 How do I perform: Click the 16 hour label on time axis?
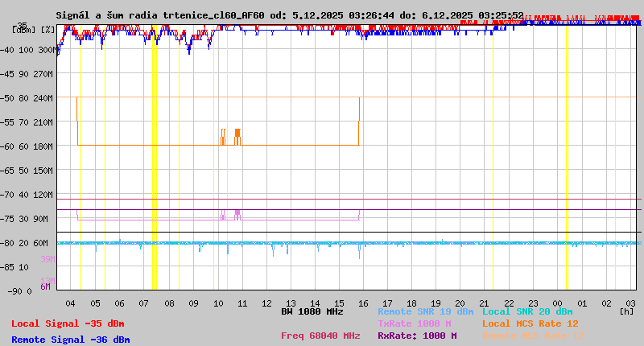pos(363,303)
